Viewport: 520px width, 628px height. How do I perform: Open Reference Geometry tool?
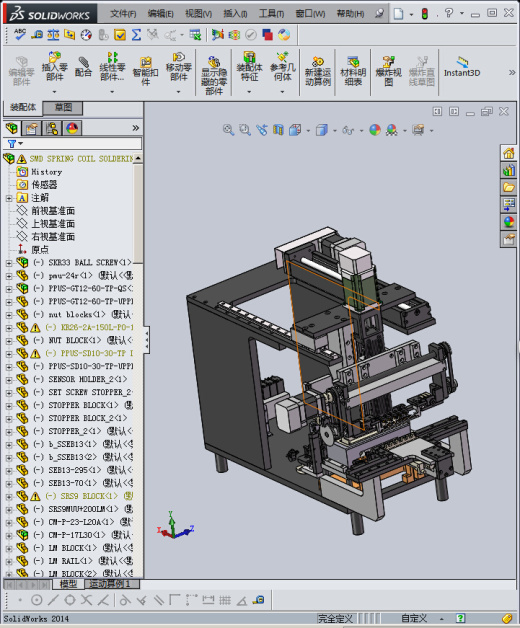tap(282, 67)
